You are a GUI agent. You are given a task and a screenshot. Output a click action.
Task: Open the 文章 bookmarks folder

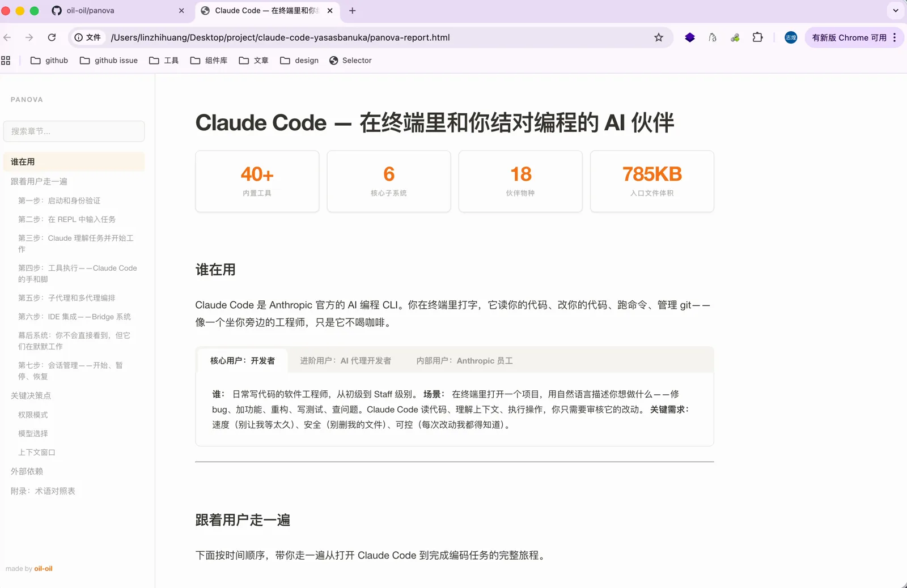click(x=253, y=60)
